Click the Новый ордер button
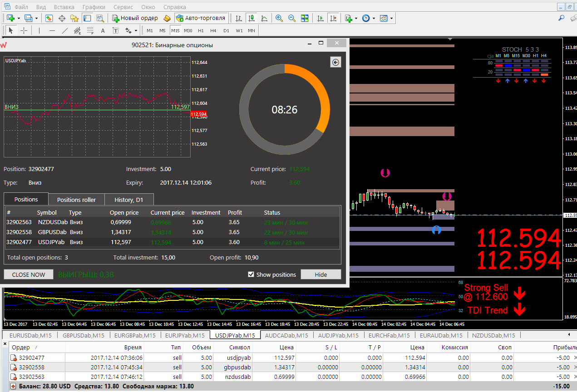The width and height of the screenshot is (577, 392). (x=134, y=18)
